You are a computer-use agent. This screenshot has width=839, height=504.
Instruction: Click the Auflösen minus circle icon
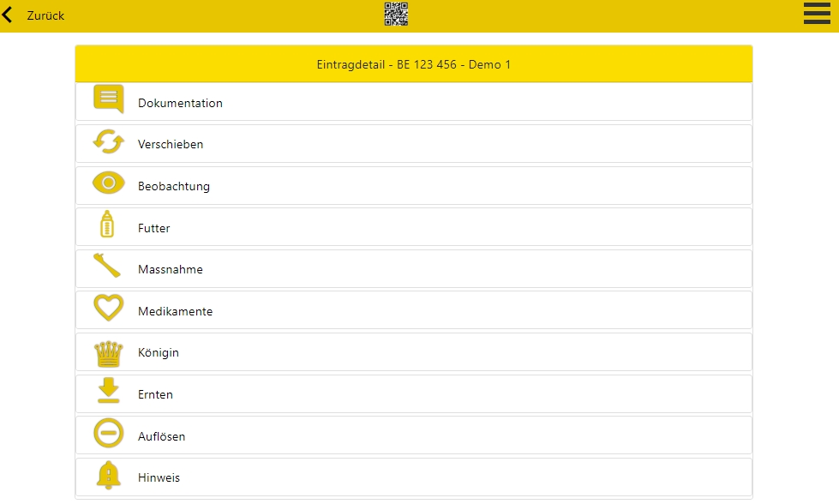(109, 434)
